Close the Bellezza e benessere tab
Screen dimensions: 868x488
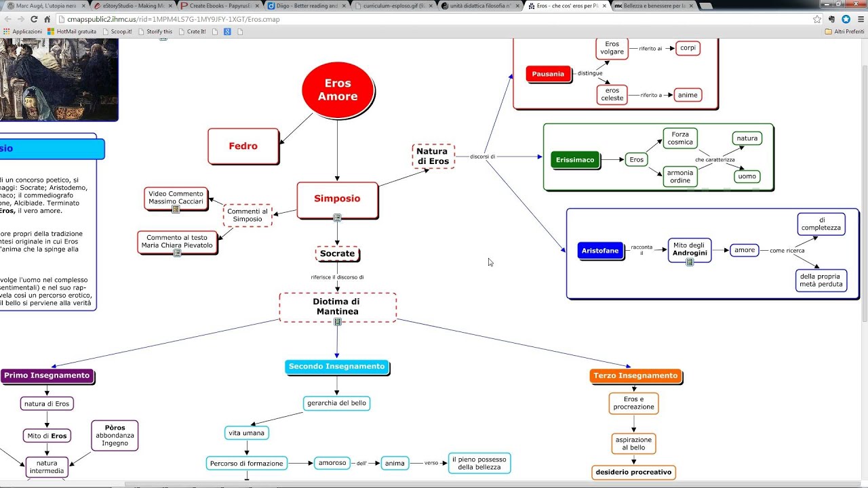[x=691, y=5]
